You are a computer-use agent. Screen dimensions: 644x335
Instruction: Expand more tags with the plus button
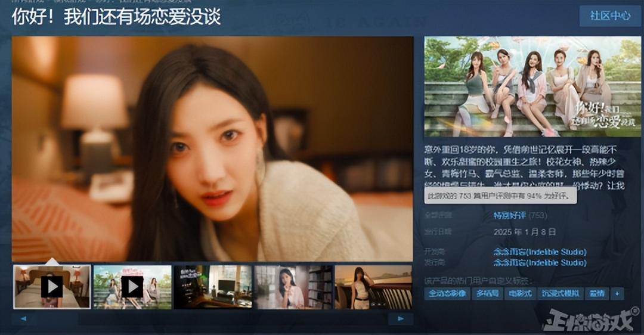coord(617,293)
